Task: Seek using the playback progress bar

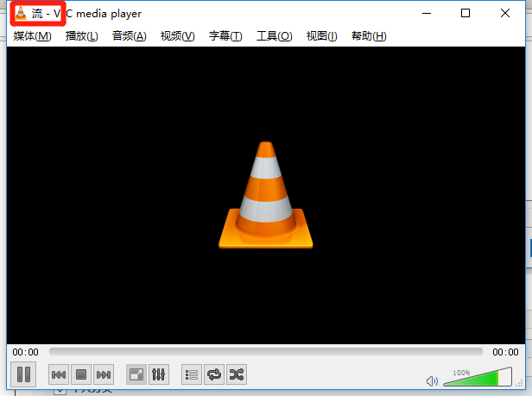Action: (x=266, y=352)
